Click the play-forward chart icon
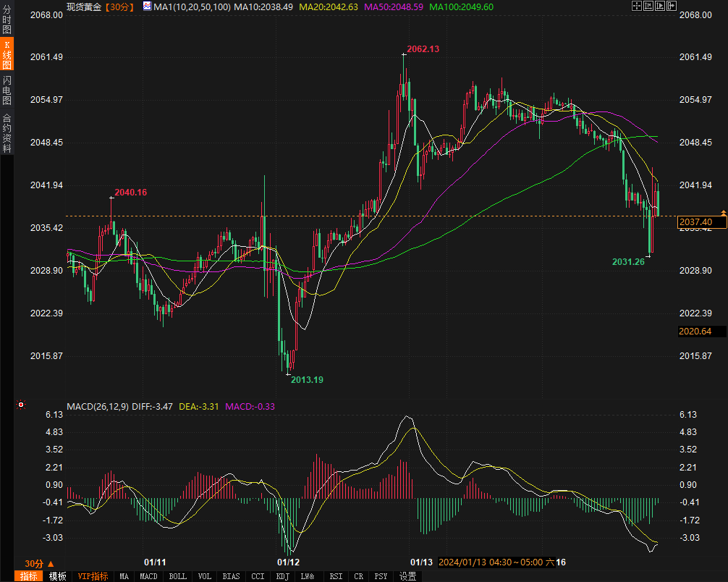 coord(660,6)
